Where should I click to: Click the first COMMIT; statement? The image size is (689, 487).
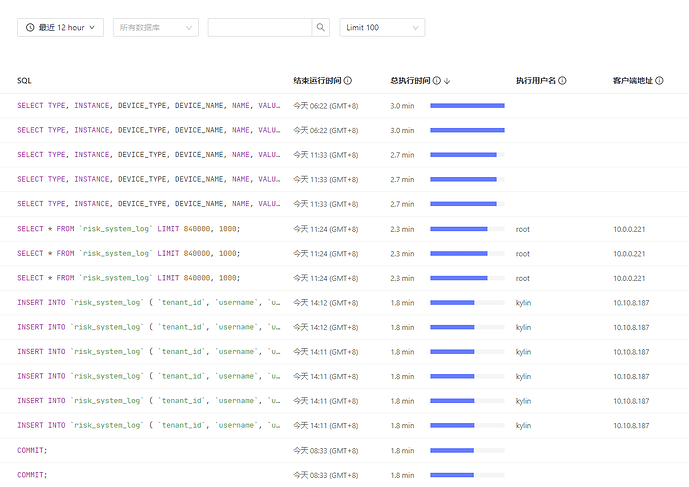tap(32, 450)
